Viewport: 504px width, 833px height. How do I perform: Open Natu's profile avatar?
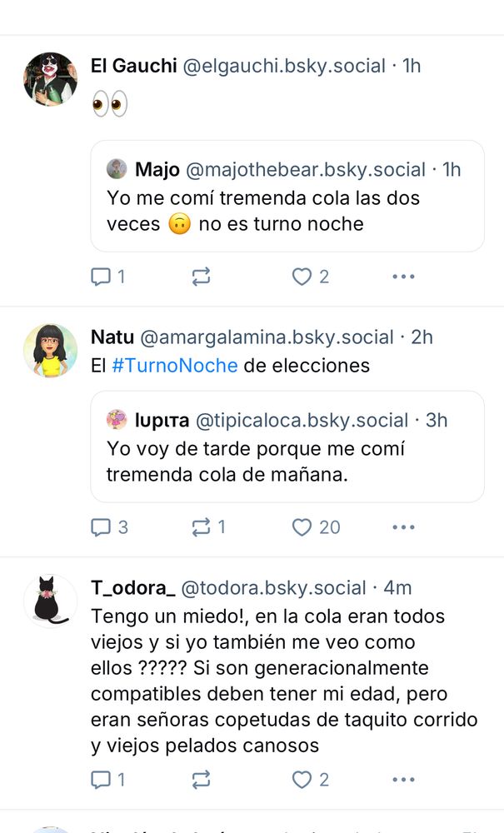click(51, 351)
